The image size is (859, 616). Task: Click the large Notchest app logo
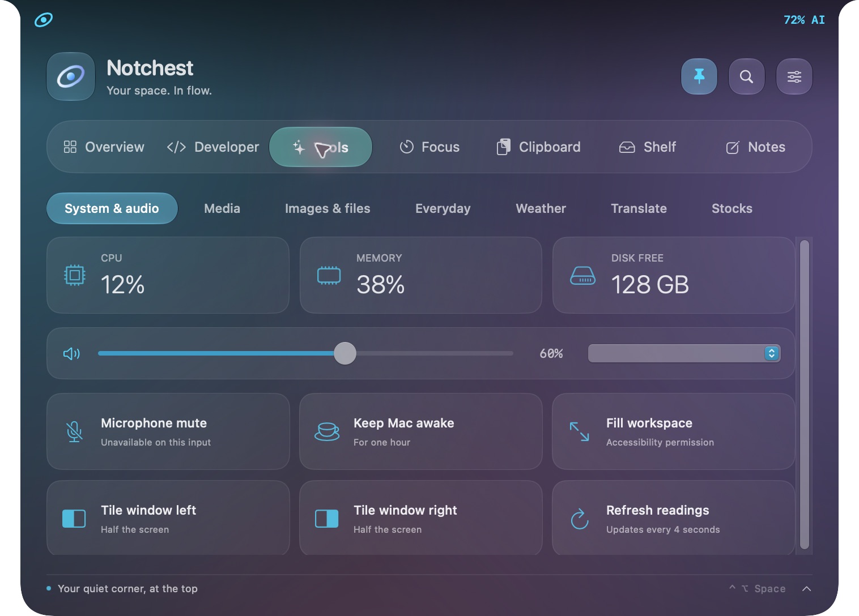click(71, 76)
